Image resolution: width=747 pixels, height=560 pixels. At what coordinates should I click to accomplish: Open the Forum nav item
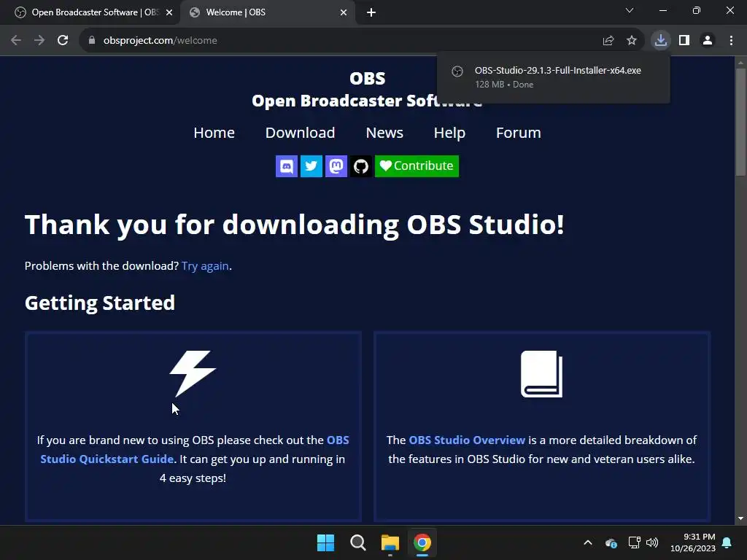click(519, 133)
